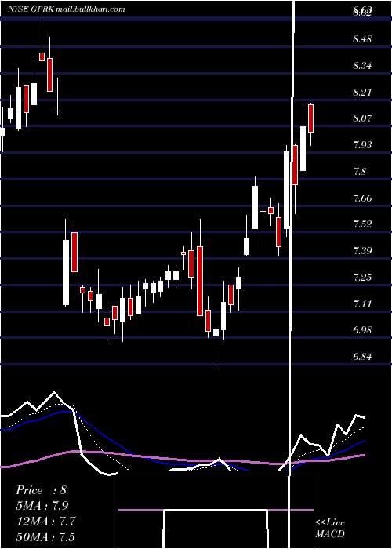Viewport: 392px width, 549px height.
Task: Click the 7.39 price axis label
Action: click(362, 251)
